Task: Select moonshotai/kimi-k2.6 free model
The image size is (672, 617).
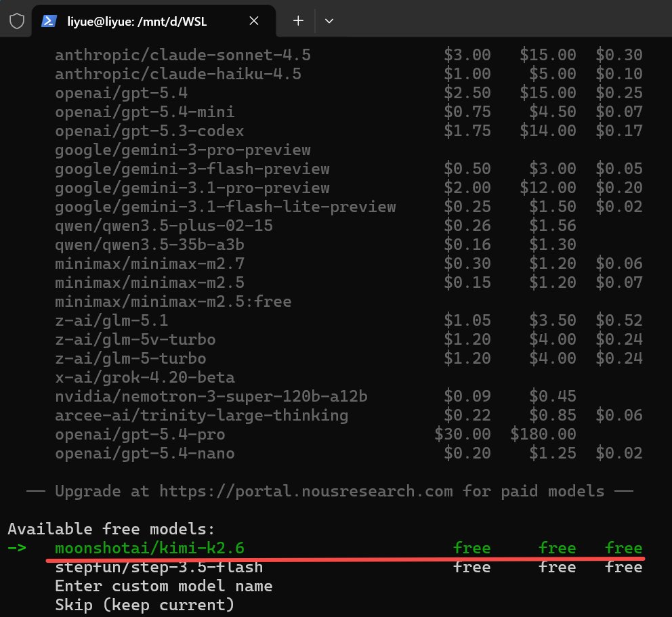Action: click(x=348, y=548)
